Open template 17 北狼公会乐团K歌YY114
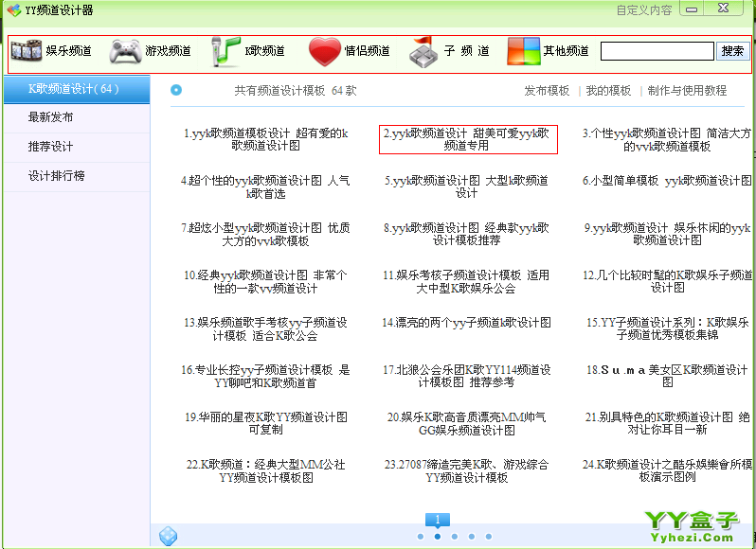This screenshot has width=756, height=549. [x=466, y=376]
